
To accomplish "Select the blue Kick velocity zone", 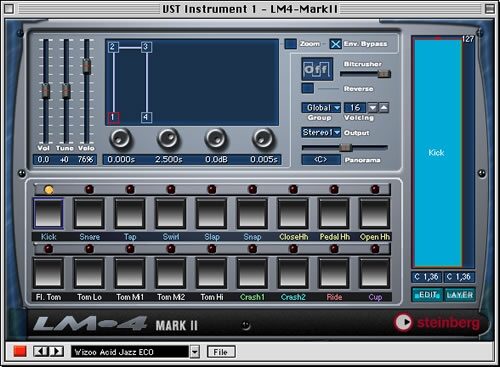I will tap(437, 153).
